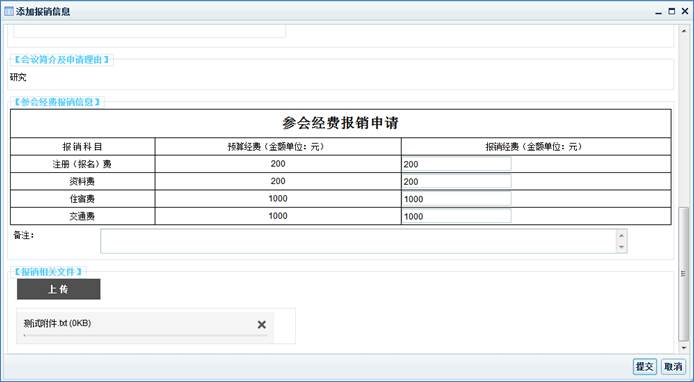
Task: Click the 上传 upload button
Action: 58,289
